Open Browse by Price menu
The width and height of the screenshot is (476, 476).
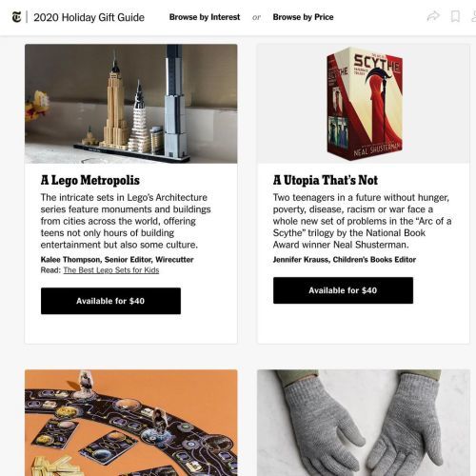(x=303, y=17)
